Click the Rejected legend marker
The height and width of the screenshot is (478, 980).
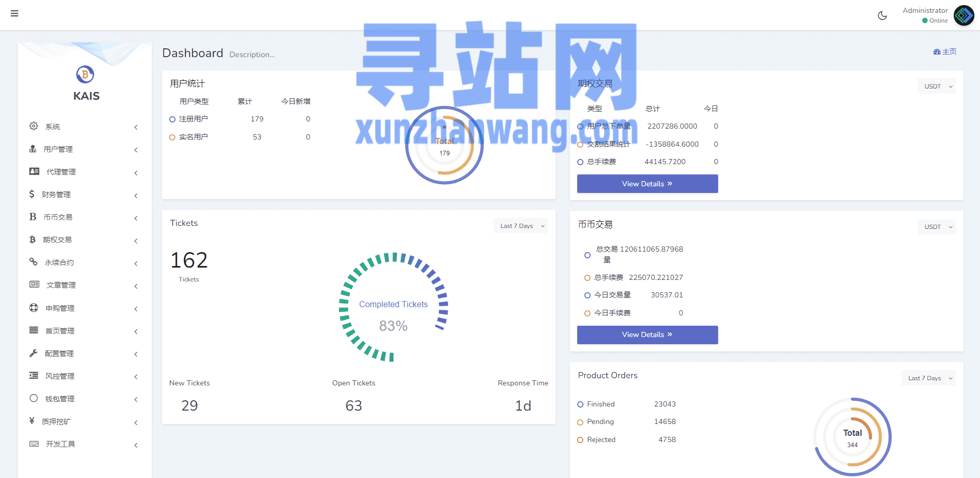(x=580, y=440)
